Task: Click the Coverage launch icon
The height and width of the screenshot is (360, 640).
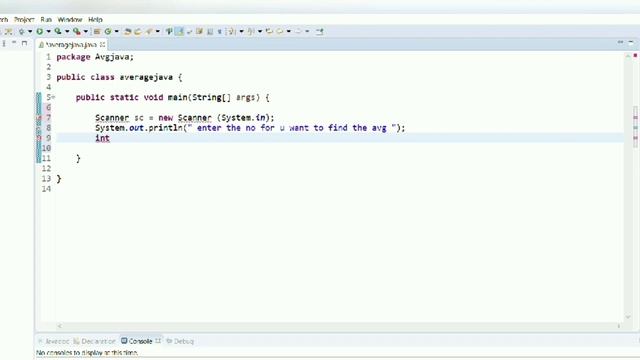Action: (x=58, y=31)
